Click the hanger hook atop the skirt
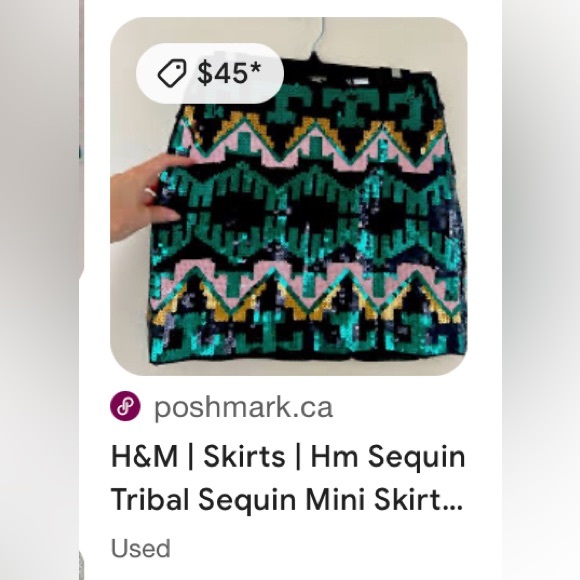This screenshot has width=580, height=580. (x=319, y=38)
